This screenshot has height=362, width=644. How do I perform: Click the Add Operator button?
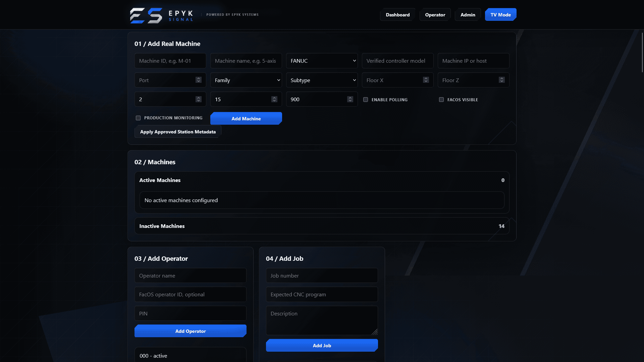coord(191,331)
